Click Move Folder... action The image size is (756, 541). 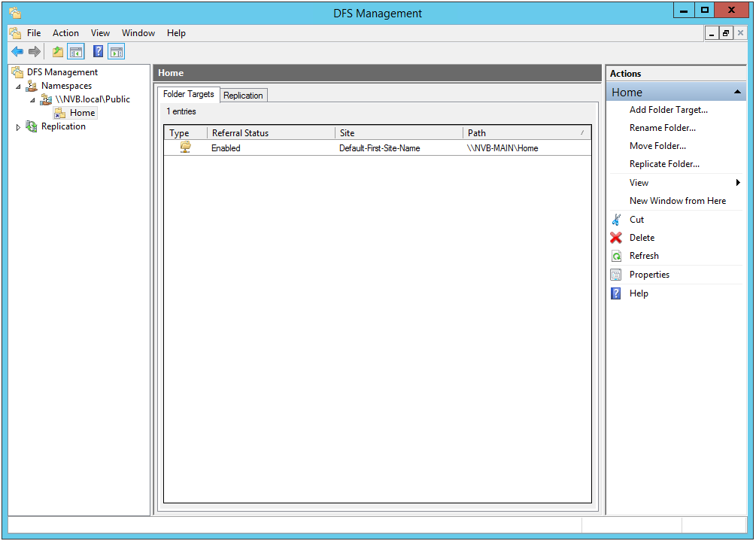click(657, 146)
